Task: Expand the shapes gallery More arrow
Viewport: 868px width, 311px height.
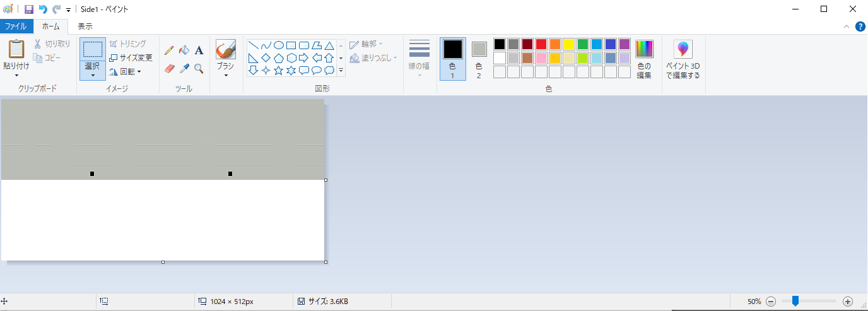Action: (341, 71)
